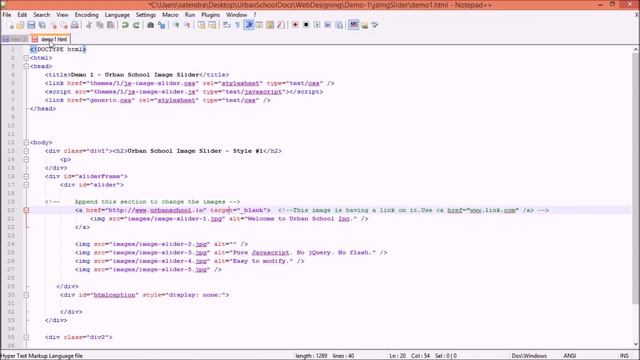
Task: Click the New file toolbar icon
Action: point(11,25)
